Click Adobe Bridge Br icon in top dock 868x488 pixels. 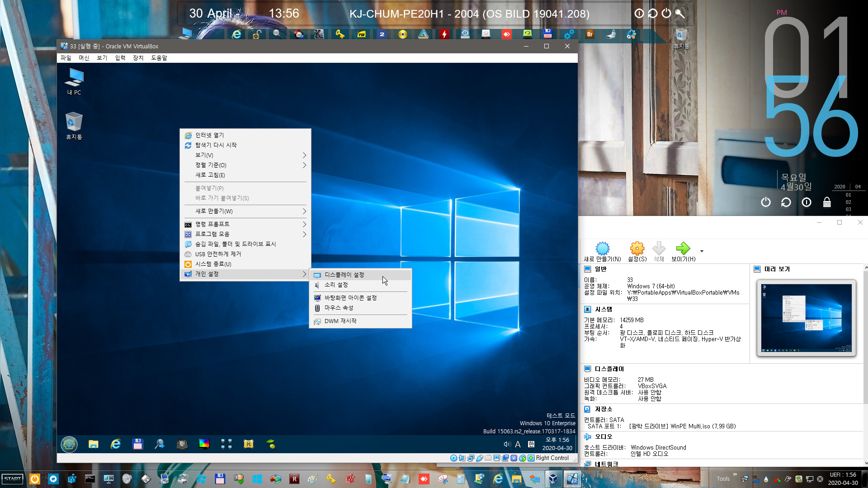point(590,34)
